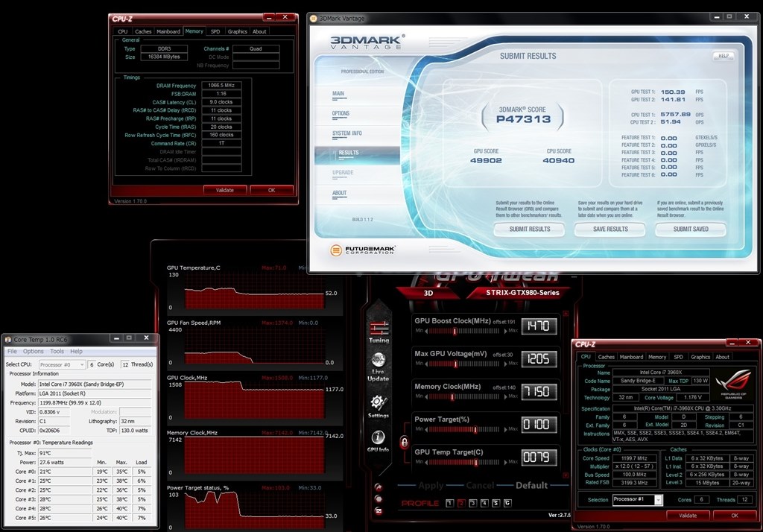Click OK in CPU-Z Memory window
Viewport: 763px width, 532px height.
271,190
